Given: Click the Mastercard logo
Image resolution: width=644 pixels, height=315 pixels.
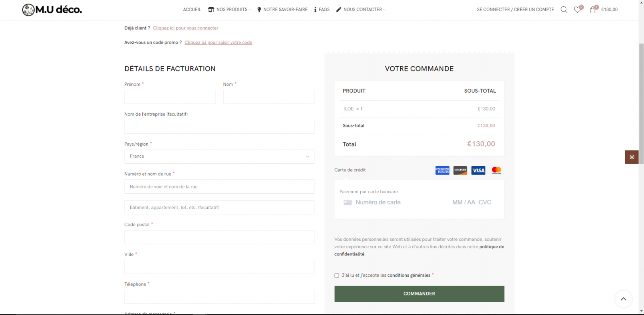Looking at the screenshot, I should [496, 170].
